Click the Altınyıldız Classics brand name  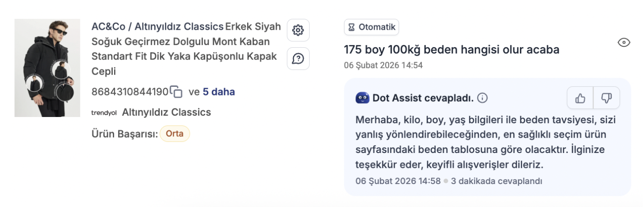click(x=166, y=112)
